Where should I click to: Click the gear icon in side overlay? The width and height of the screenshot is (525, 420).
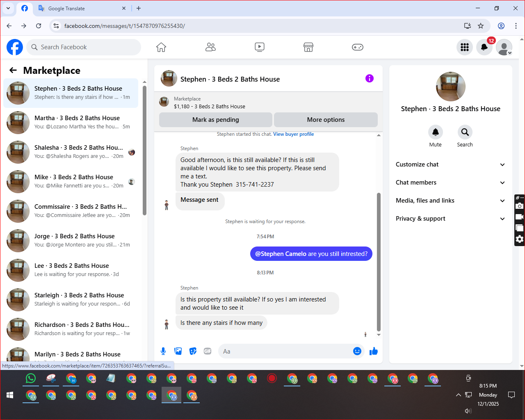[520, 239]
